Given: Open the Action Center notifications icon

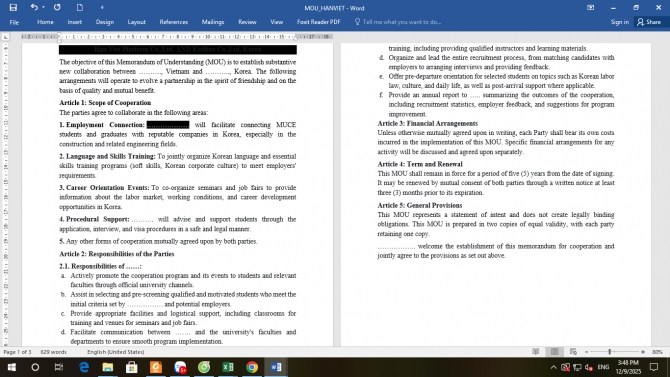Looking at the screenshot, I should tap(654, 367).
